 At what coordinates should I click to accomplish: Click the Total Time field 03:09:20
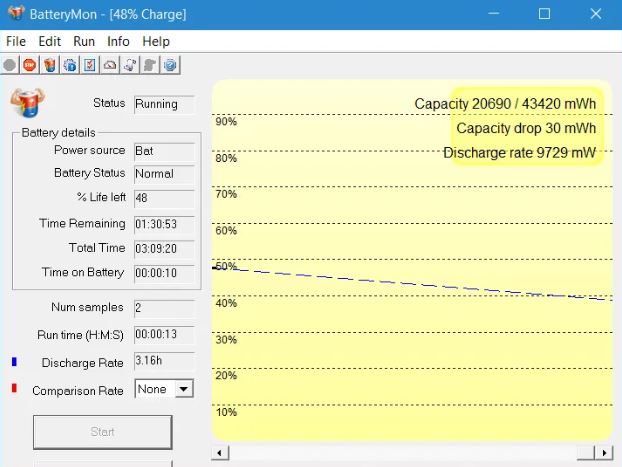click(164, 249)
